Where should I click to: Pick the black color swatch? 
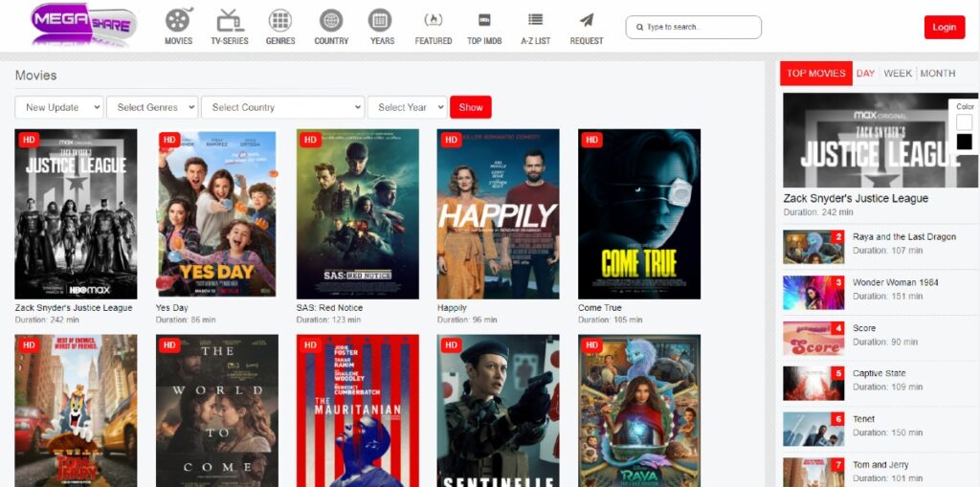(x=965, y=142)
